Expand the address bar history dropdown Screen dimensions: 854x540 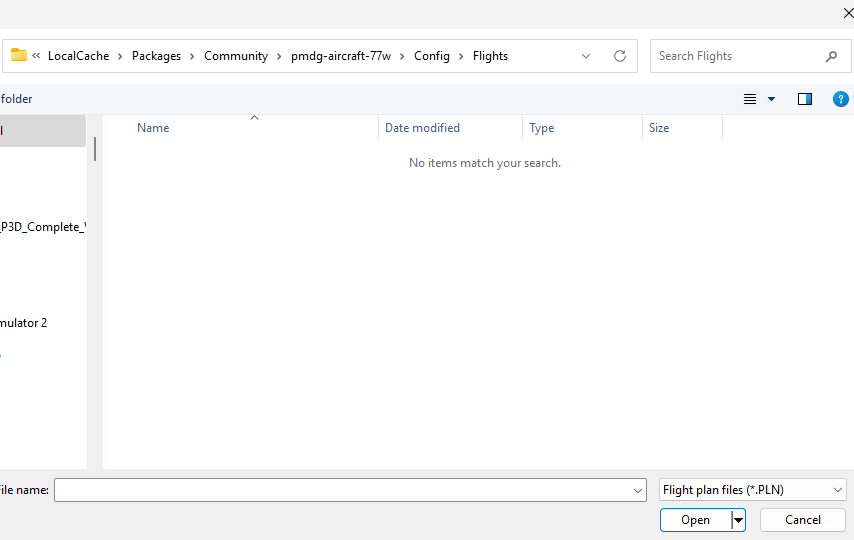click(x=586, y=56)
